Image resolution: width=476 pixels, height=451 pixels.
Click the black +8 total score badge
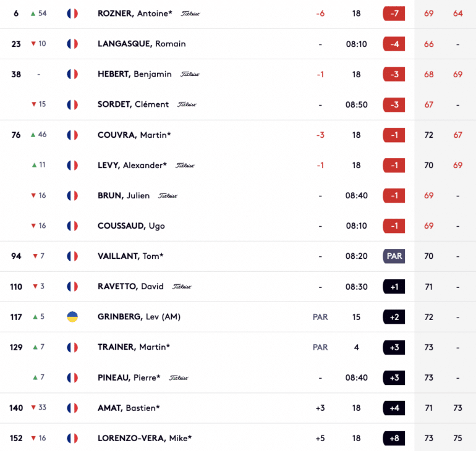[x=394, y=438]
